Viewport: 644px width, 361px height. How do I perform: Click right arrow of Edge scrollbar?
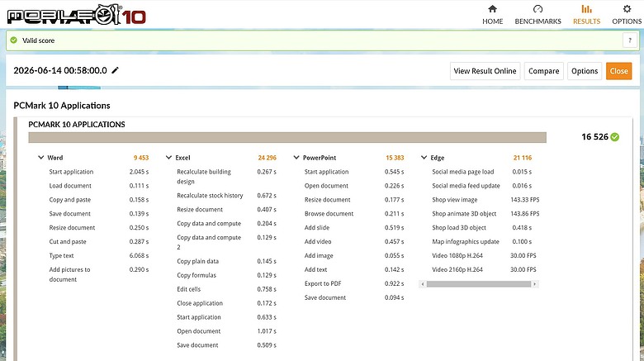[x=535, y=284]
